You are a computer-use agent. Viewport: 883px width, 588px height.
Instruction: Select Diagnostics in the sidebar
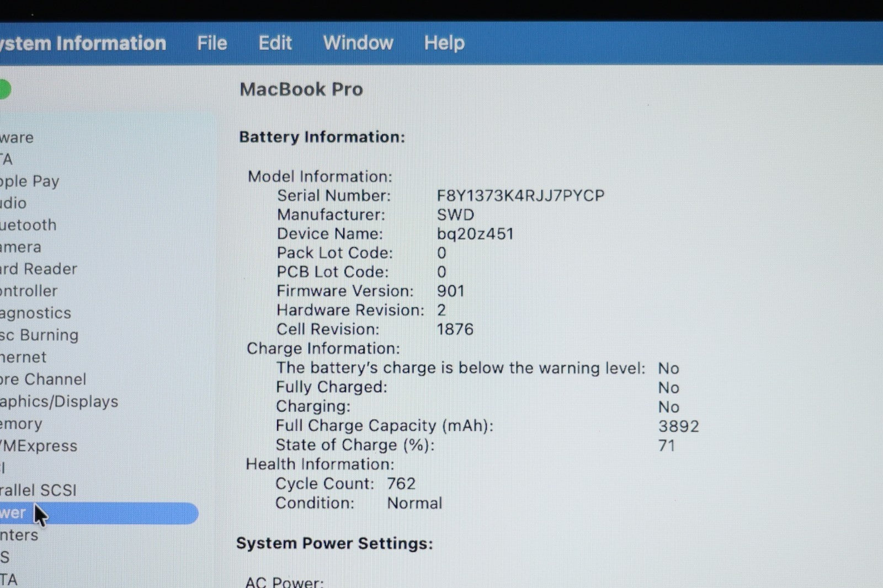point(35,313)
